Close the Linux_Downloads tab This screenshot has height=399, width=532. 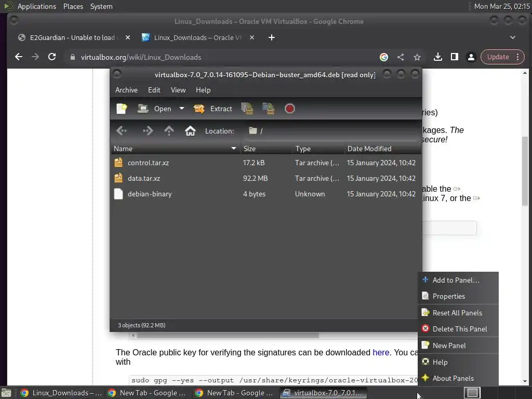(252, 37)
